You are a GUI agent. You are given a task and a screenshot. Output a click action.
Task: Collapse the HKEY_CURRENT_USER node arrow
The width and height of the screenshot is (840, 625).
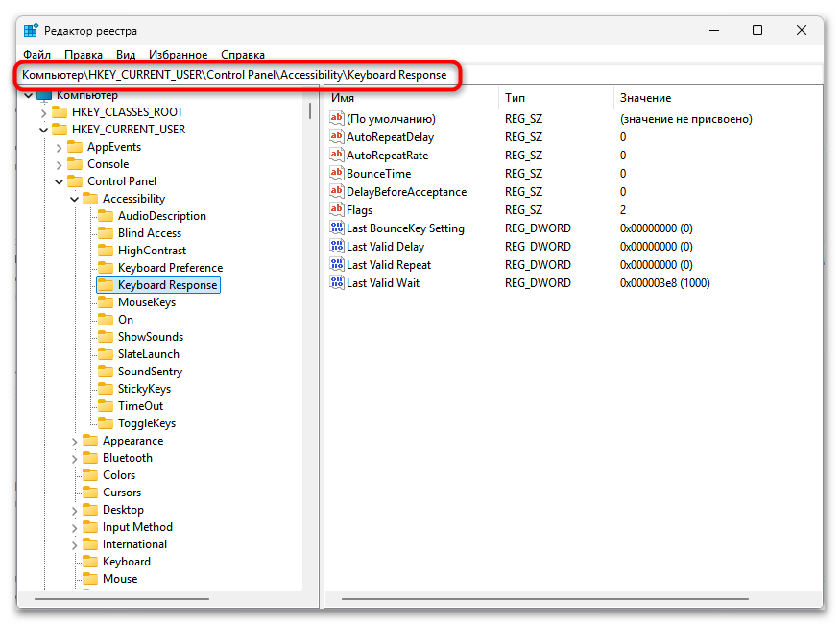pos(44,130)
